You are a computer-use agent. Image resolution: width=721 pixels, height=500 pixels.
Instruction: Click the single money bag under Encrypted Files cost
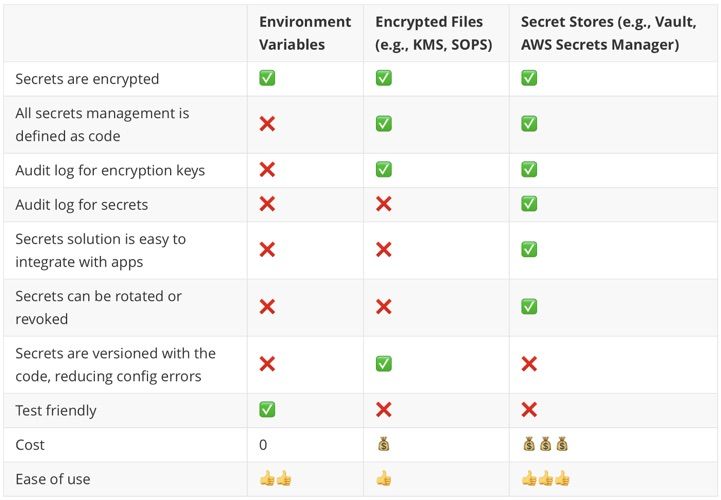tap(383, 444)
